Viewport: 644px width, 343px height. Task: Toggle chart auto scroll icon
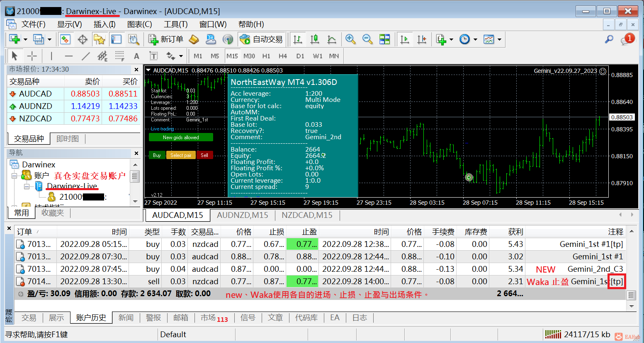pyautogui.click(x=405, y=39)
